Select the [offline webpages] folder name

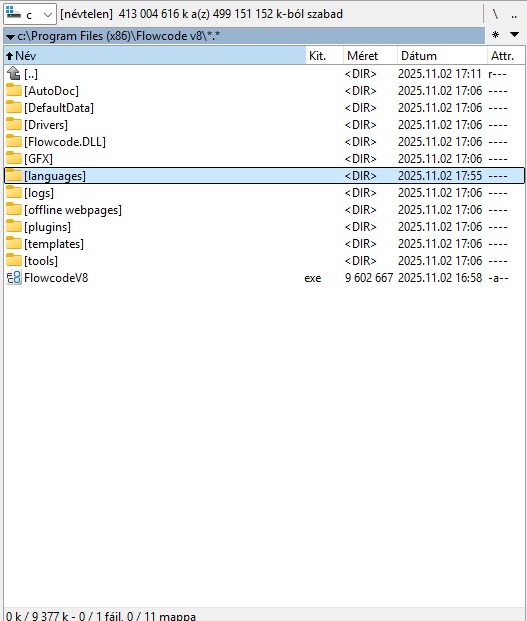click(x=73, y=210)
